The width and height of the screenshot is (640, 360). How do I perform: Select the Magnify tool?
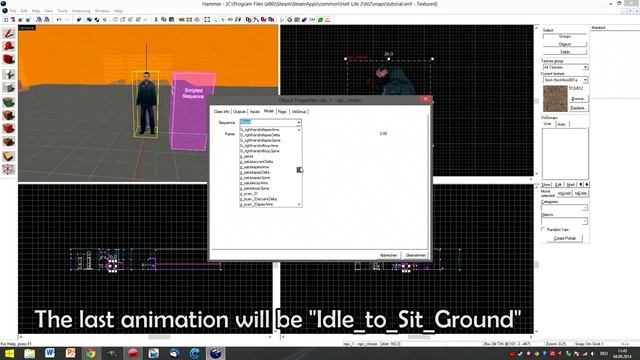tap(9, 47)
